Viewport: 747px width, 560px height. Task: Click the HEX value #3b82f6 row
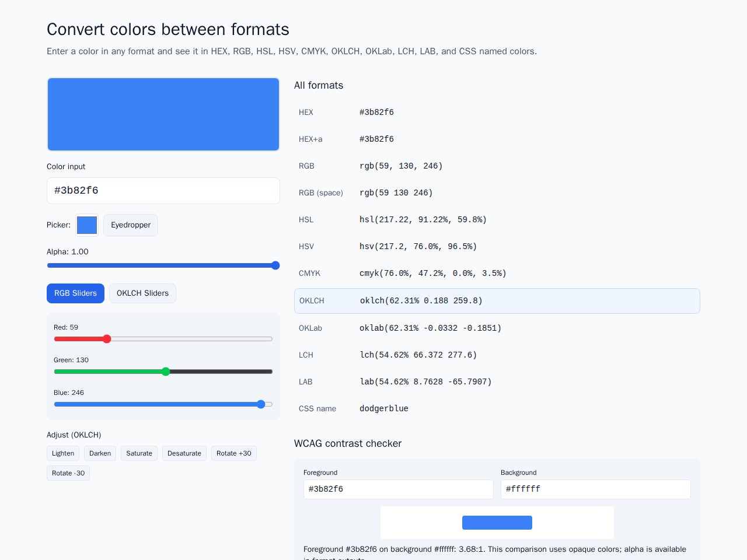point(497,112)
